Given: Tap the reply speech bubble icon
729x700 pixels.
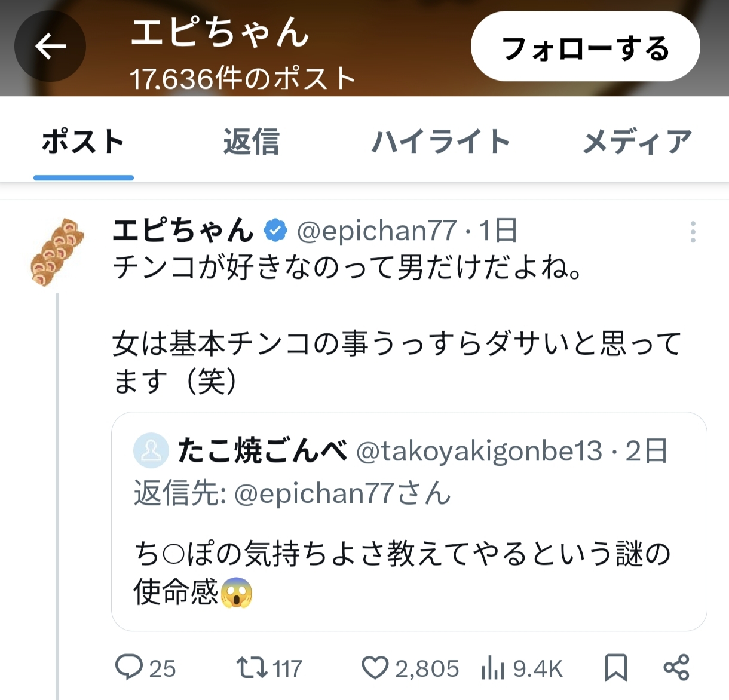Looking at the screenshot, I should [128, 667].
